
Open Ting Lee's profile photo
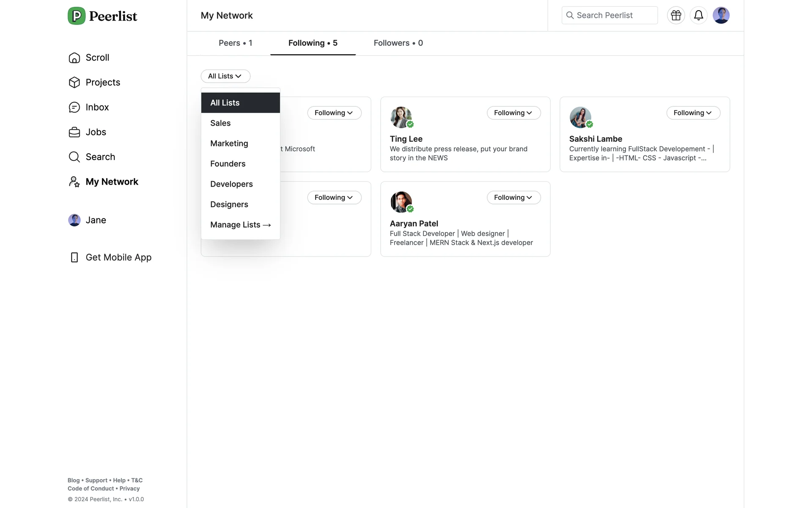point(401,117)
